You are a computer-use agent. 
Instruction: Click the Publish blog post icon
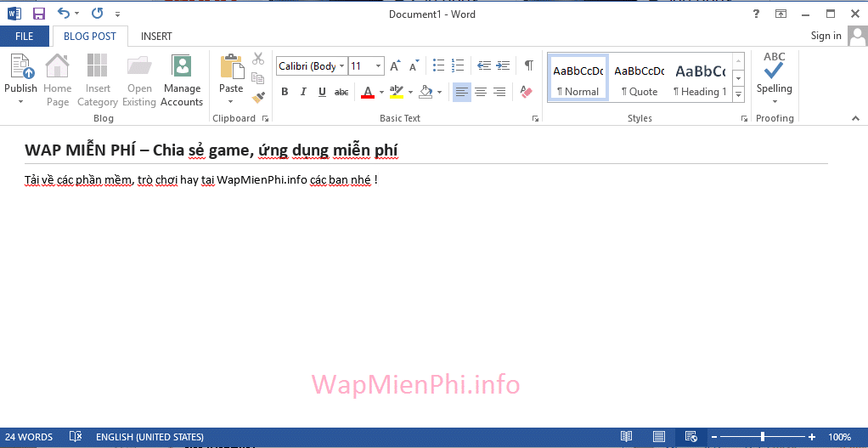coord(20,66)
